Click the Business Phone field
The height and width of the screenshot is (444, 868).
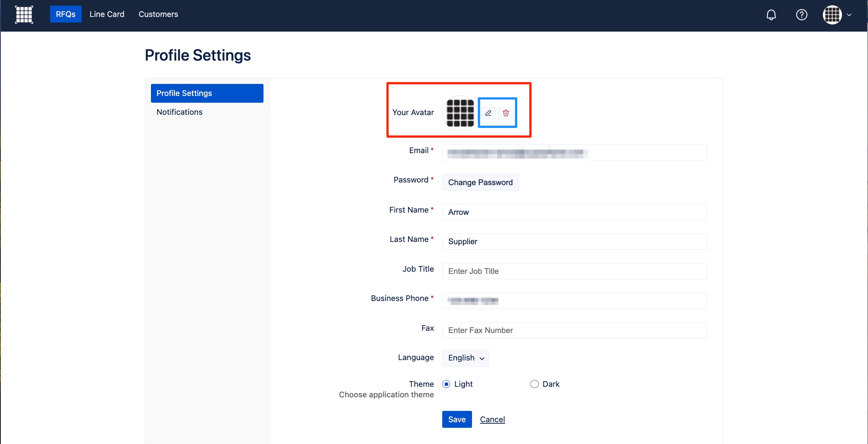pyautogui.click(x=574, y=301)
